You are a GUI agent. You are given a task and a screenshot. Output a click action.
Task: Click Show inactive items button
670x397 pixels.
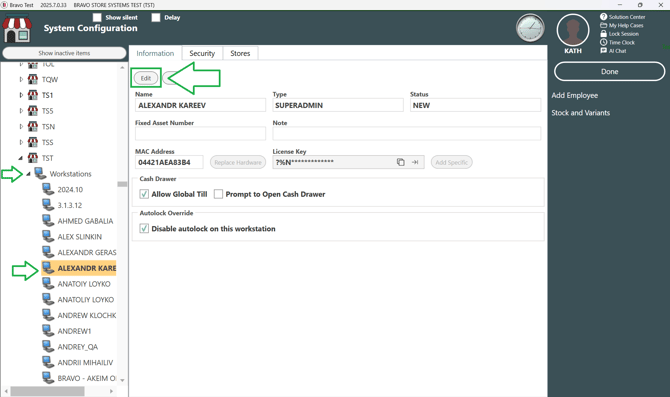tap(64, 53)
